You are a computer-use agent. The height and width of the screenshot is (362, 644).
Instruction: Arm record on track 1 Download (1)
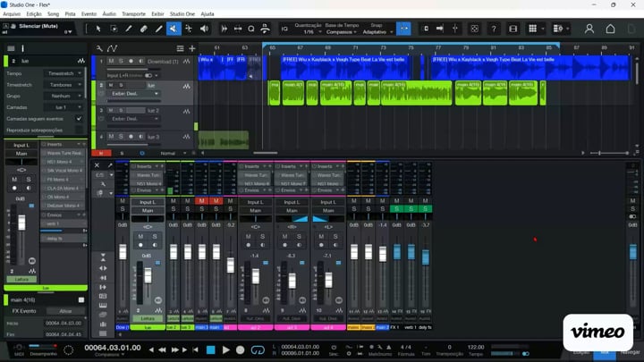click(131, 61)
